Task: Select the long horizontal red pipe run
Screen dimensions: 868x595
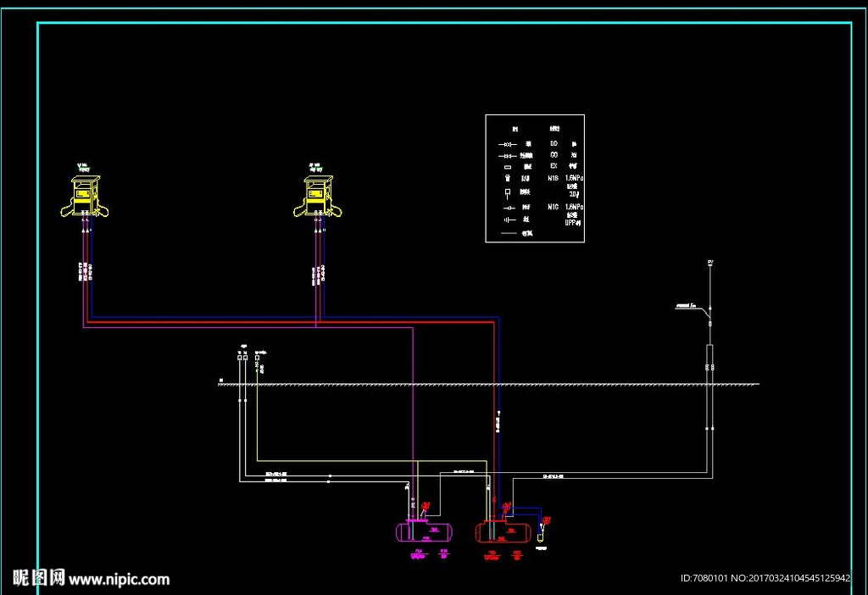Action: (x=290, y=322)
